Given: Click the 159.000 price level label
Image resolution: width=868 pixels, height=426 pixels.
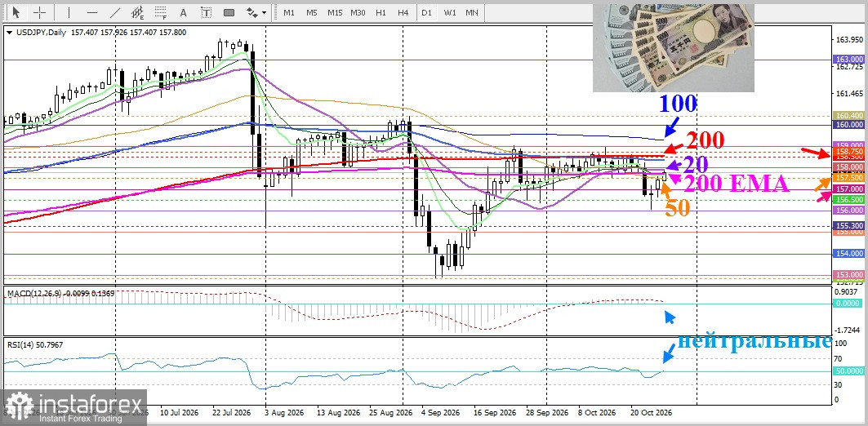Looking at the screenshot, I should click(848, 145).
